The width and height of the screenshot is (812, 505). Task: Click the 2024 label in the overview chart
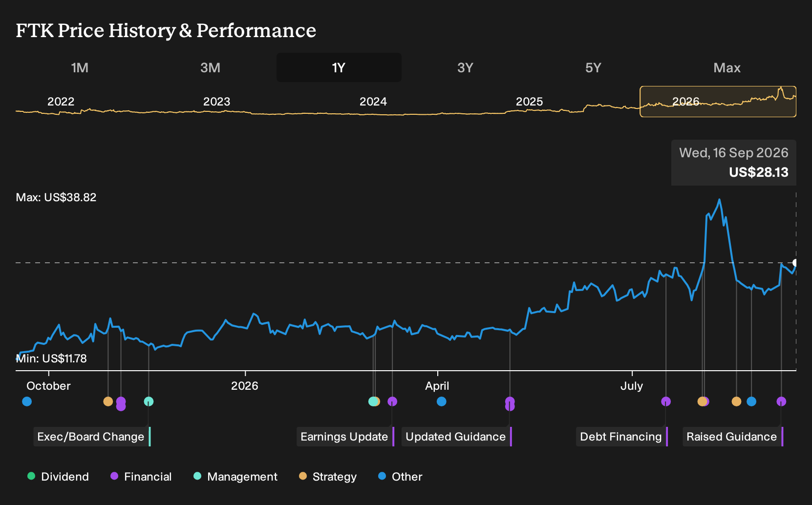point(373,102)
